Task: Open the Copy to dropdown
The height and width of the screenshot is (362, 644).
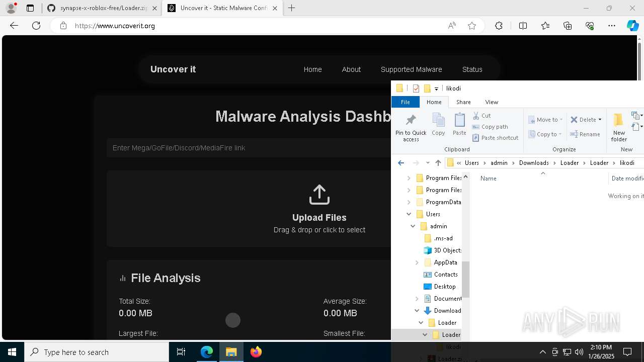Action: tap(545, 134)
